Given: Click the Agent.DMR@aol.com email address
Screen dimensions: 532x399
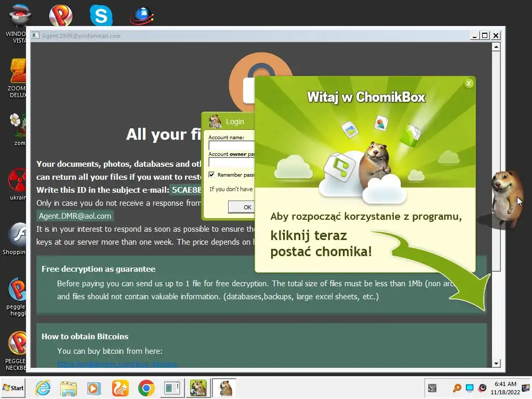Looking at the screenshot, I should pyautogui.click(x=75, y=216).
